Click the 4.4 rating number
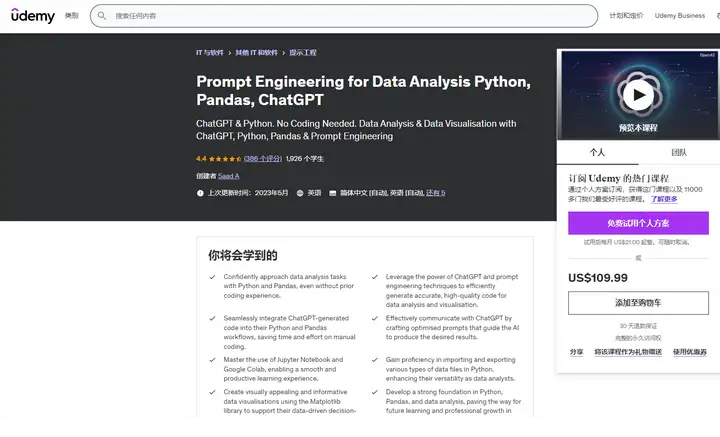The height and width of the screenshot is (437, 720). pyautogui.click(x=201, y=159)
